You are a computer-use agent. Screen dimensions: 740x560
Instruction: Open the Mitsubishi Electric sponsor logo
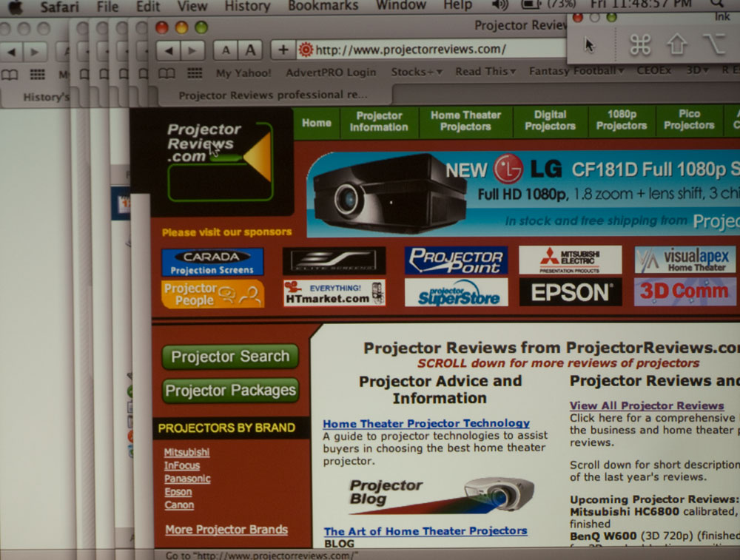(x=570, y=260)
